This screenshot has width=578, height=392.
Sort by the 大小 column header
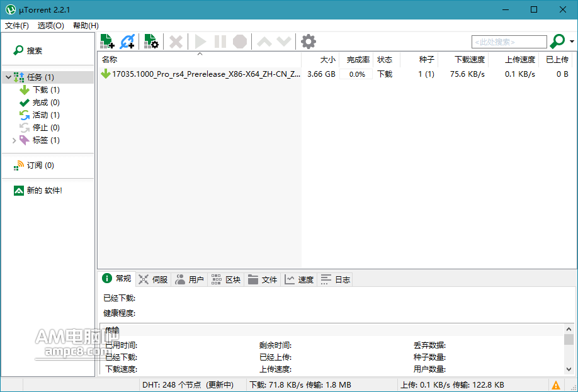pyautogui.click(x=320, y=59)
